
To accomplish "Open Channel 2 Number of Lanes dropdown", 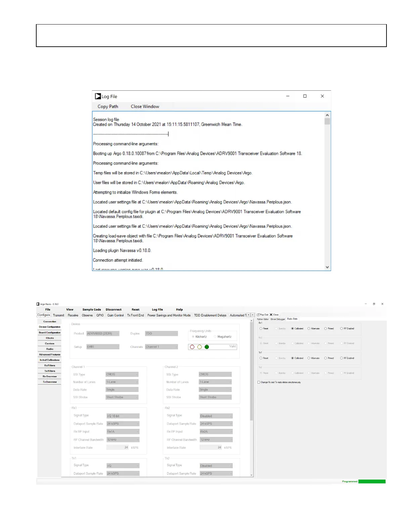I will click(215, 382).
